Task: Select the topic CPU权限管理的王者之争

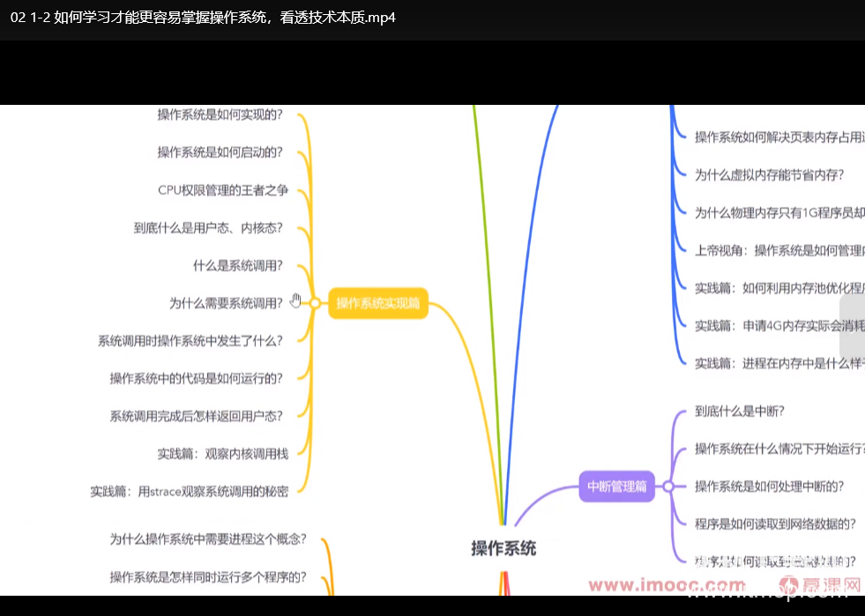Action: (223, 190)
